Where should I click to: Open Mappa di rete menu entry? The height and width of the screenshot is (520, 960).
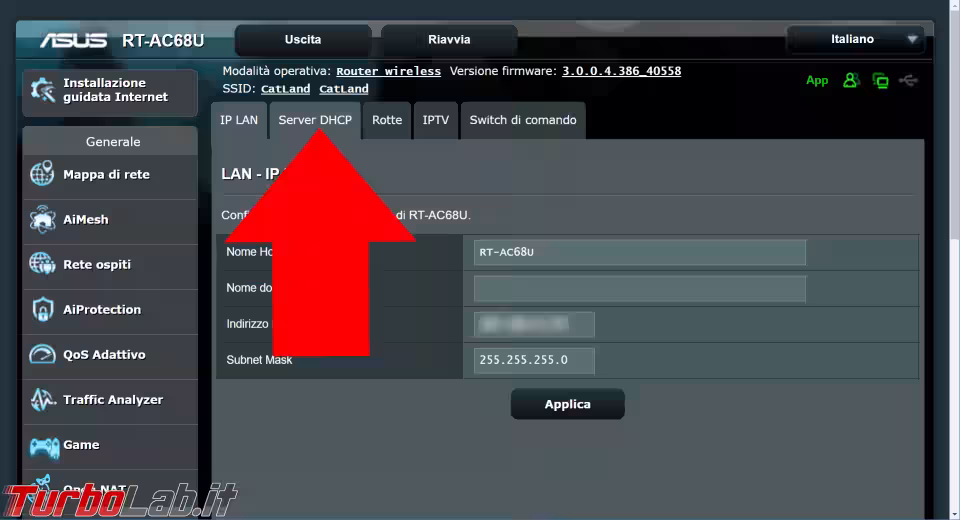(x=110, y=176)
